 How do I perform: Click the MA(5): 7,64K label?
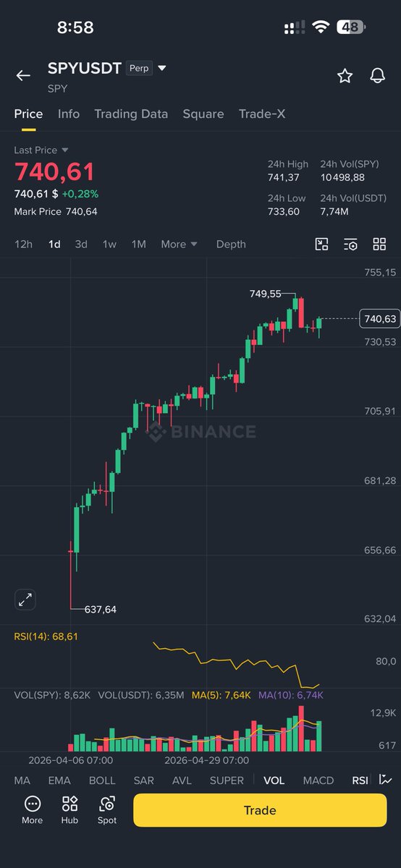(221, 695)
